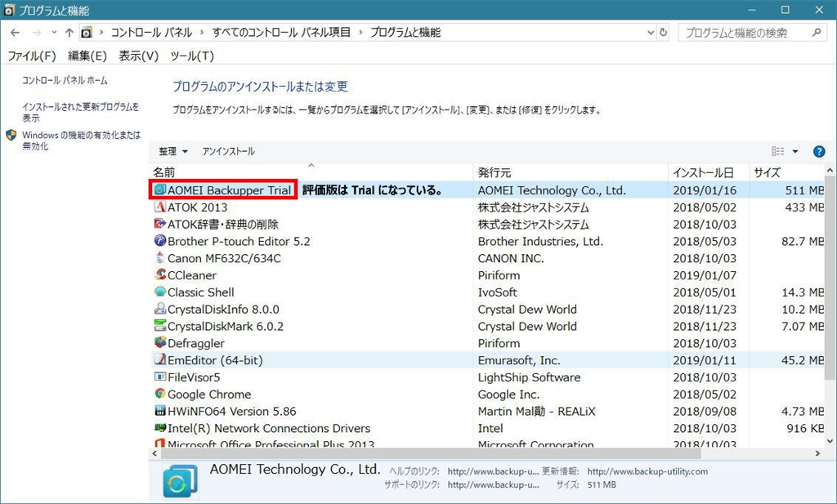Click the Control Panel icon in address bar

tap(87, 33)
